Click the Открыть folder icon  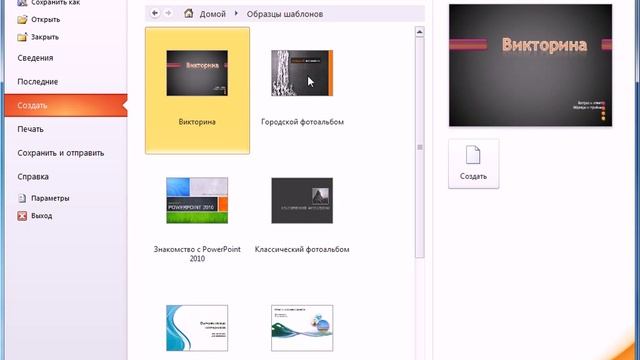(x=22, y=19)
